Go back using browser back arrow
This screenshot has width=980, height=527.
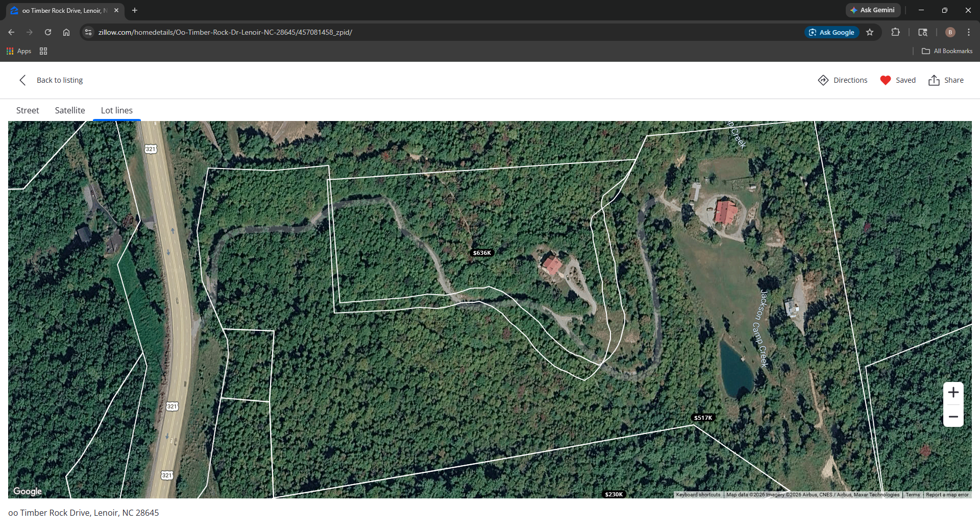click(11, 32)
